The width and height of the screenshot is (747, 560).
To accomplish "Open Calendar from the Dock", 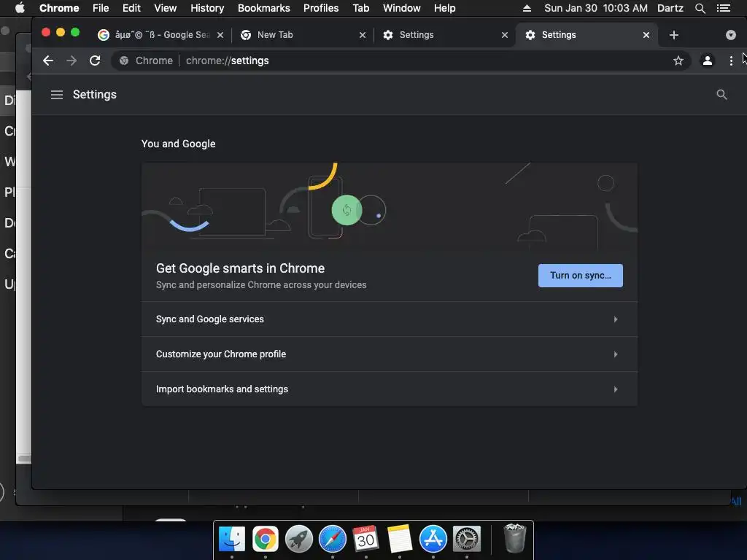I will 366,539.
